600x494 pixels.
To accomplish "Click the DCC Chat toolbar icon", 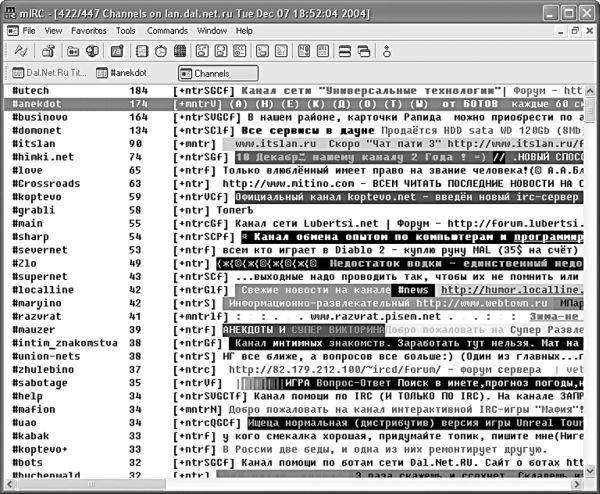I will pyautogui.click(x=221, y=51).
